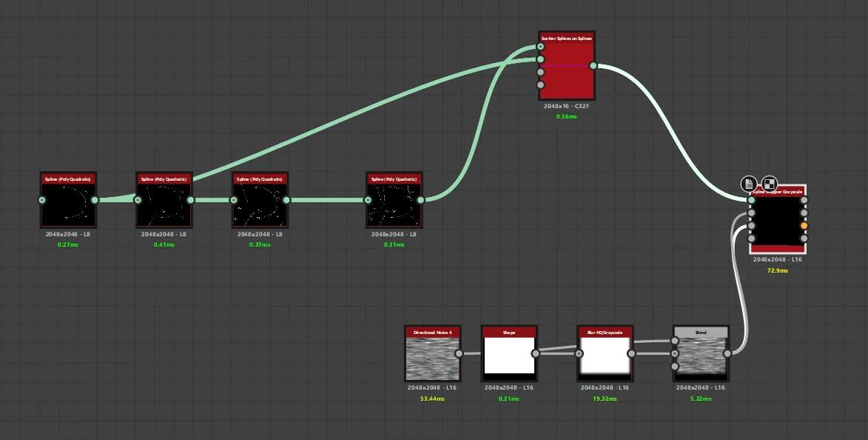868x440 pixels.
Task: Click the fourth input port of Scatter Splines on Splines
Action: [540, 84]
